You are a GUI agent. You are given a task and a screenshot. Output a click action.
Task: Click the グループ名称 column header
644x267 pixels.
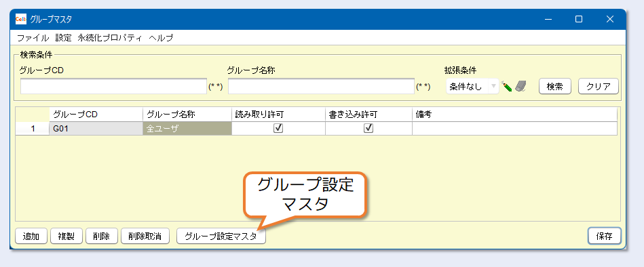187,115
